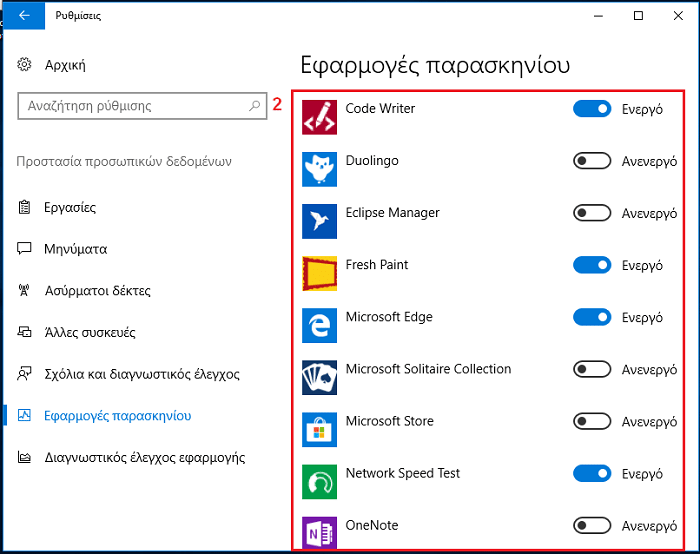This screenshot has width=700, height=554.
Task: Click the back arrow button
Action: tap(24, 15)
